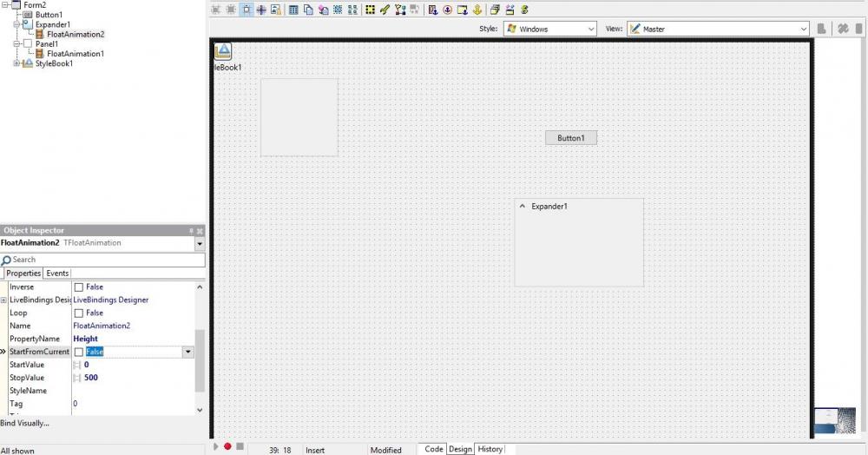Click the circled anchor toolbar icon

tap(447, 10)
